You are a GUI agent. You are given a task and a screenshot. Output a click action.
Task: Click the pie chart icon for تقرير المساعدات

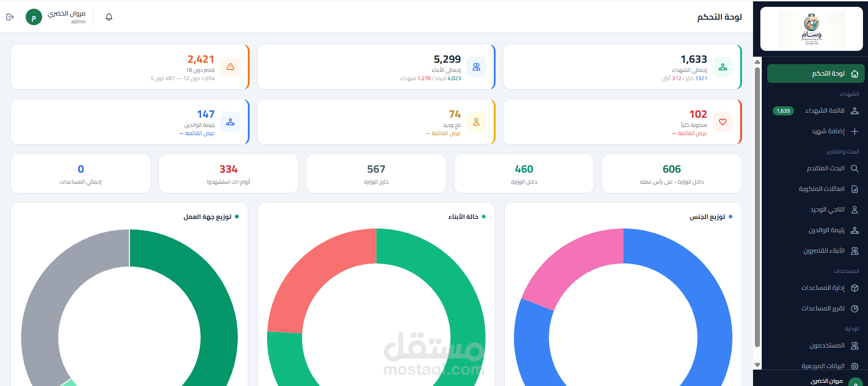(855, 309)
